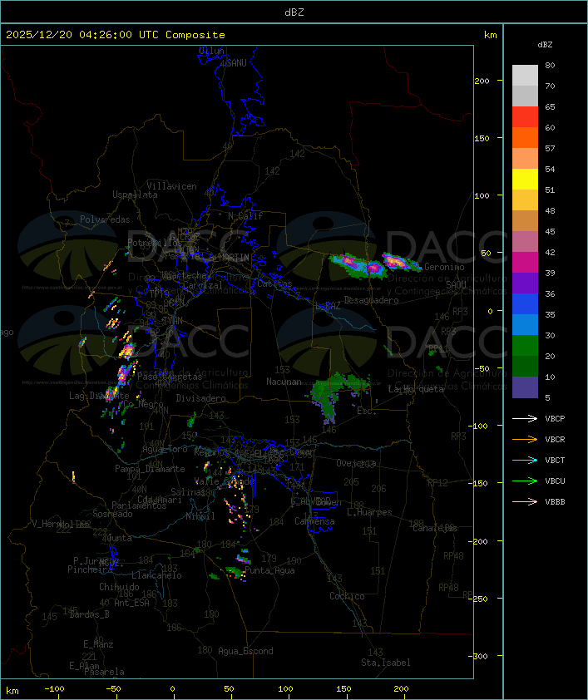Select the light gray 80–70 dBZ swatch
The image size is (588, 700).
click(525, 76)
